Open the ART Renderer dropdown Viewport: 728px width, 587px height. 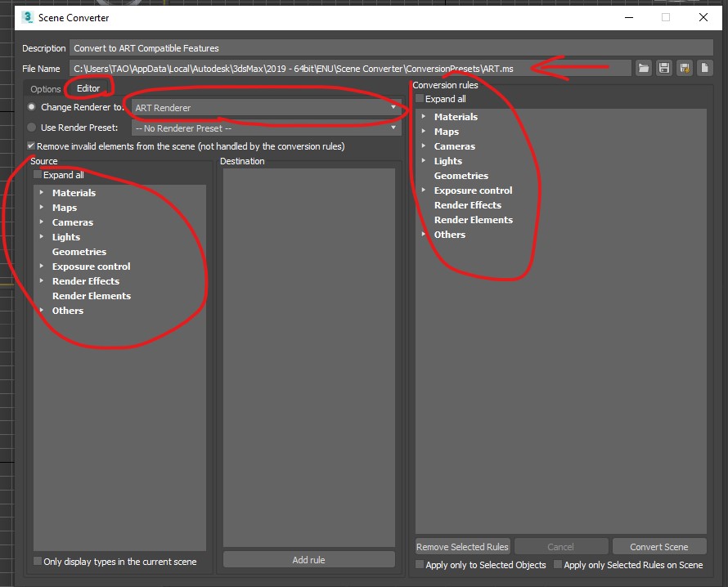click(x=266, y=108)
